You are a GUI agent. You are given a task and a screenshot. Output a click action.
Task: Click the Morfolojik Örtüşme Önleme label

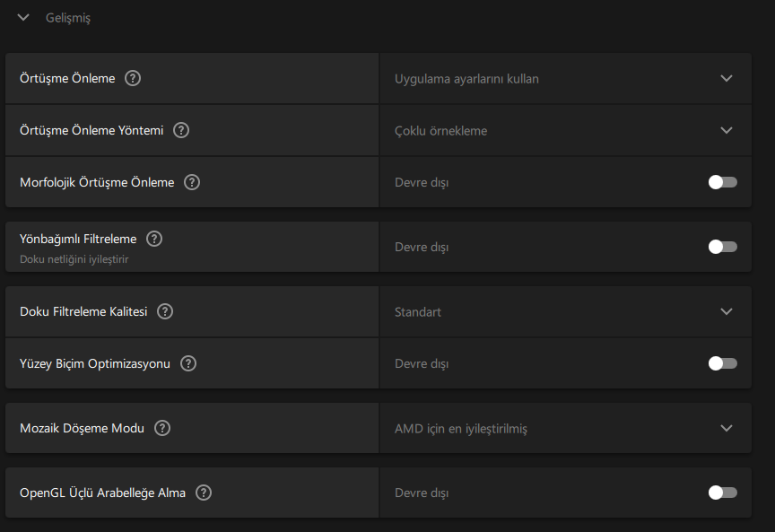click(x=97, y=182)
